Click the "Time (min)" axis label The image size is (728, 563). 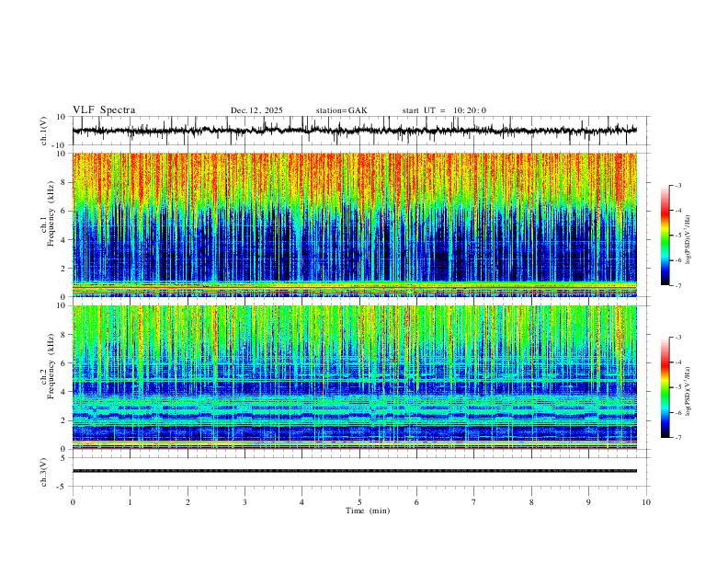point(368,511)
